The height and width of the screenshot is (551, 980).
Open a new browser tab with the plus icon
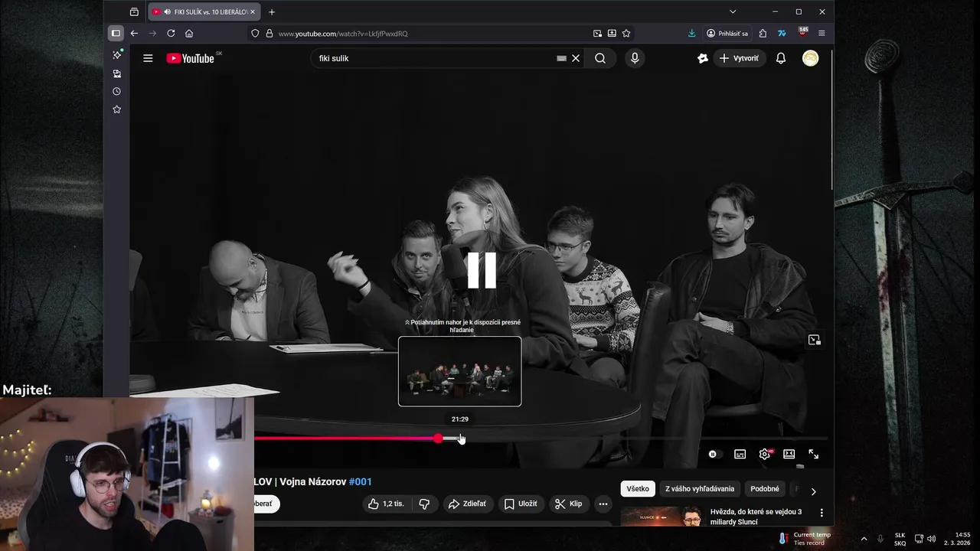tap(272, 11)
